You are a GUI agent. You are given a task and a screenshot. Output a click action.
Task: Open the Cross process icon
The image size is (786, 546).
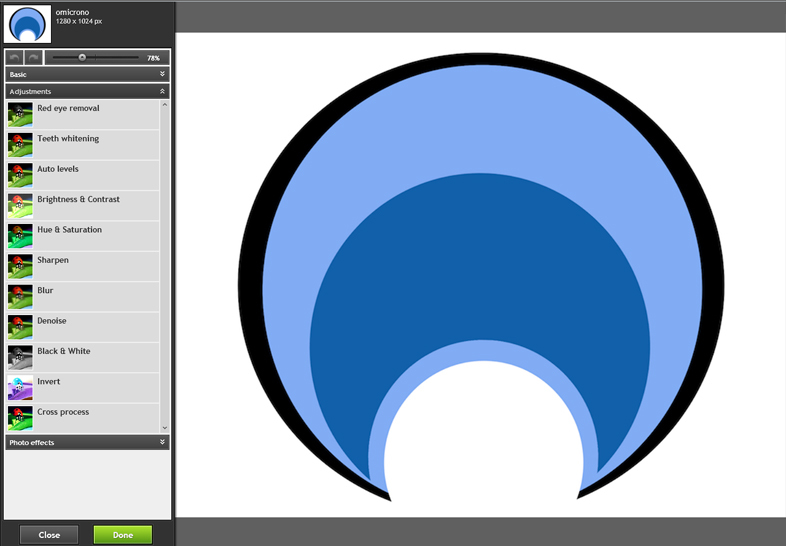coord(20,418)
